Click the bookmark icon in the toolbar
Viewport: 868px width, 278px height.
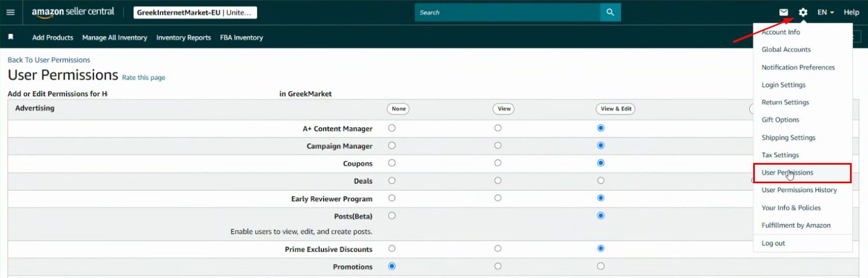(10, 37)
